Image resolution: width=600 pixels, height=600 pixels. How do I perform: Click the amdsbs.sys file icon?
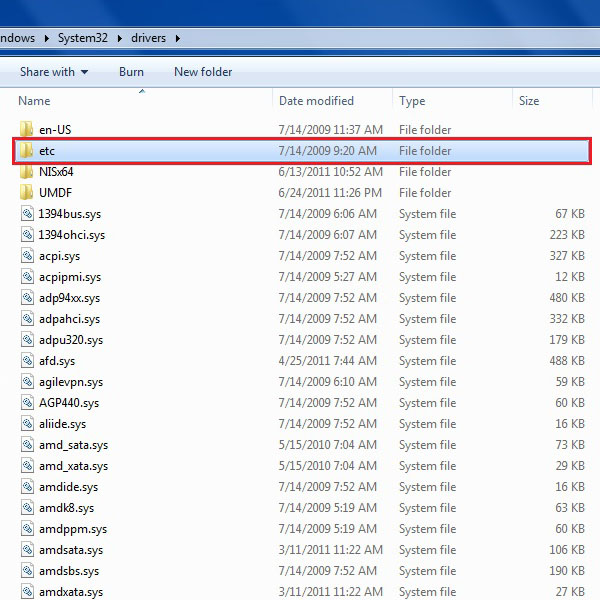tap(27, 571)
